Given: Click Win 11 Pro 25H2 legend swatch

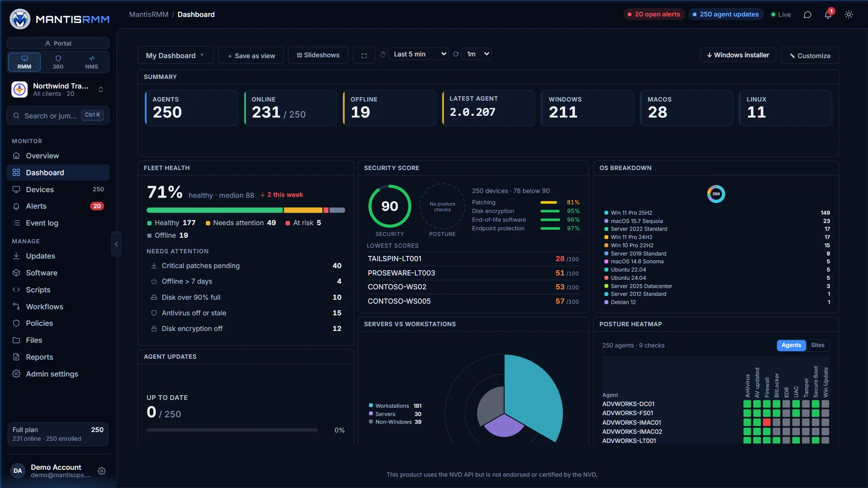Looking at the screenshot, I should pos(606,213).
